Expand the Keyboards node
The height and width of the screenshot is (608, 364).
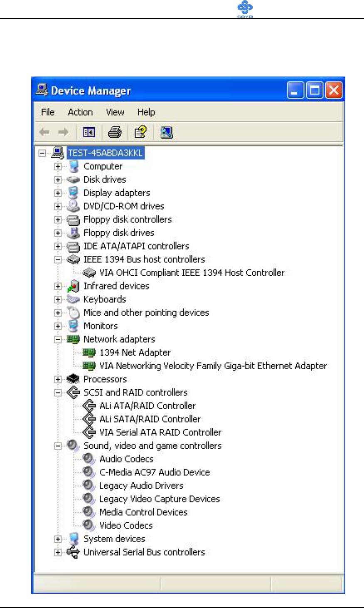coord(58,299)
